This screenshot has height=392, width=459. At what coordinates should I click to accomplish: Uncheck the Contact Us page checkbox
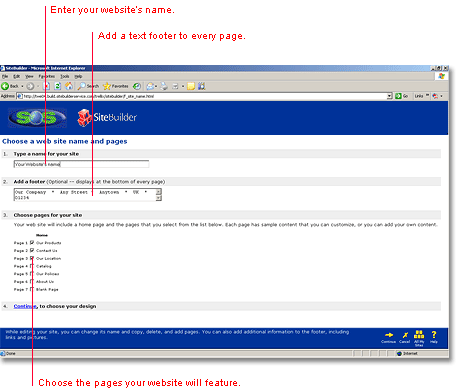[x=32, y=250]
